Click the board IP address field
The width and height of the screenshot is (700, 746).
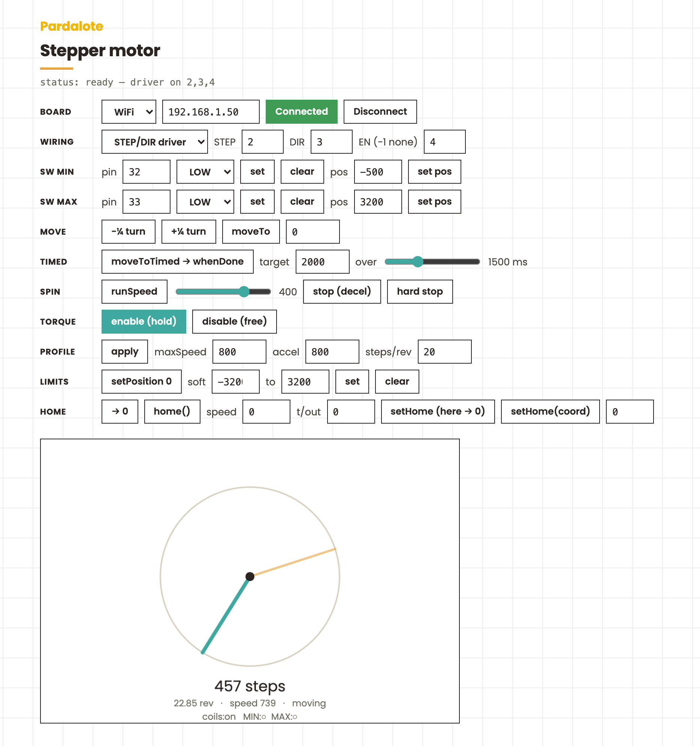pyautogui.click(x=211, y=112)
